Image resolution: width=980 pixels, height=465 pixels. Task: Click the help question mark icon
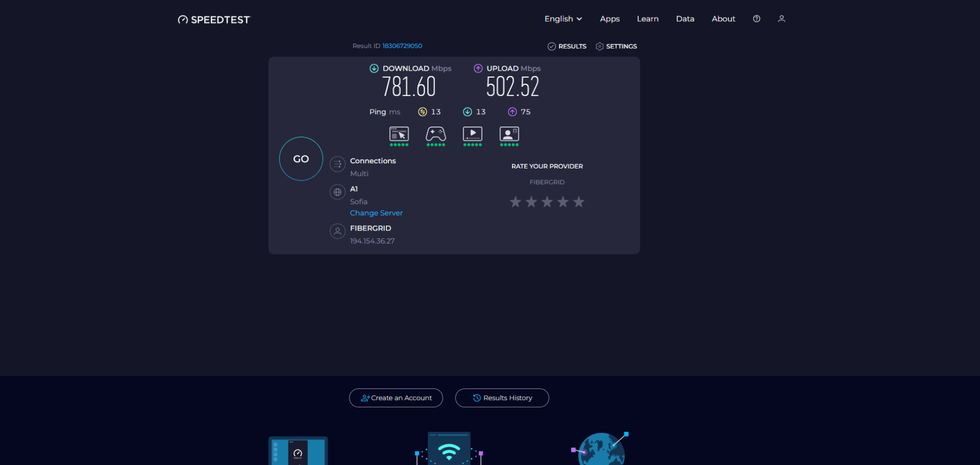tap(756, 19)
